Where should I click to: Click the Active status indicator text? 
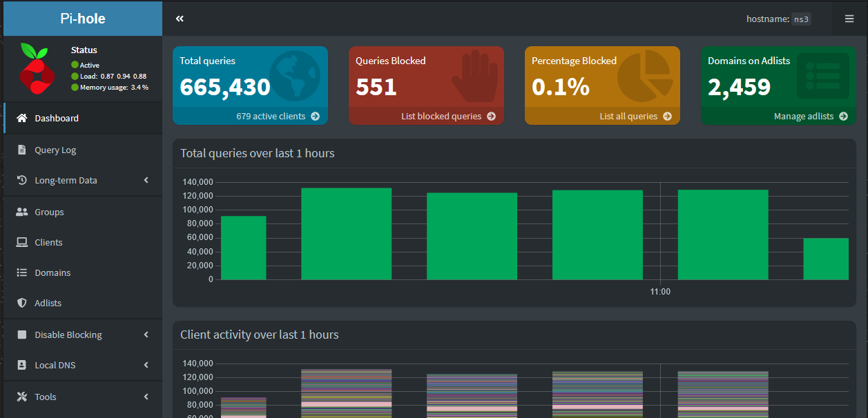click(90, 65)
